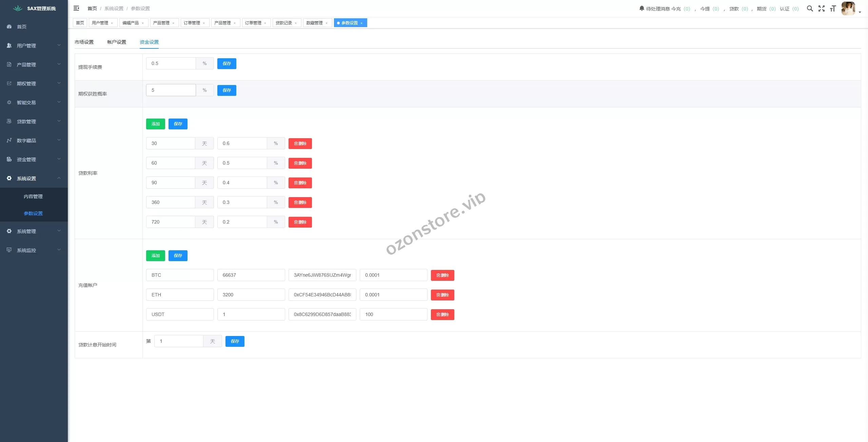Viewport: 868px width, 442px height.
Task: Click the notification bell icon
Action: tap(642, 8)
